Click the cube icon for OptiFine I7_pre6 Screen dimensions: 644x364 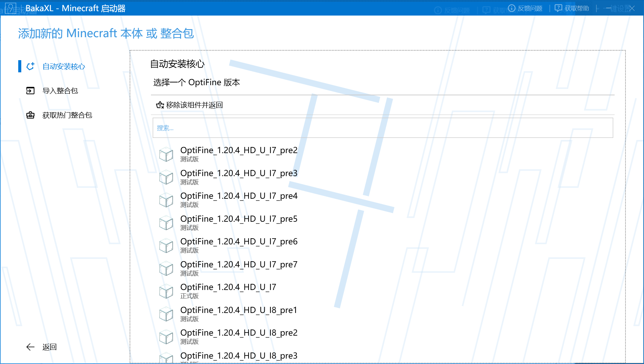(166, 245)
